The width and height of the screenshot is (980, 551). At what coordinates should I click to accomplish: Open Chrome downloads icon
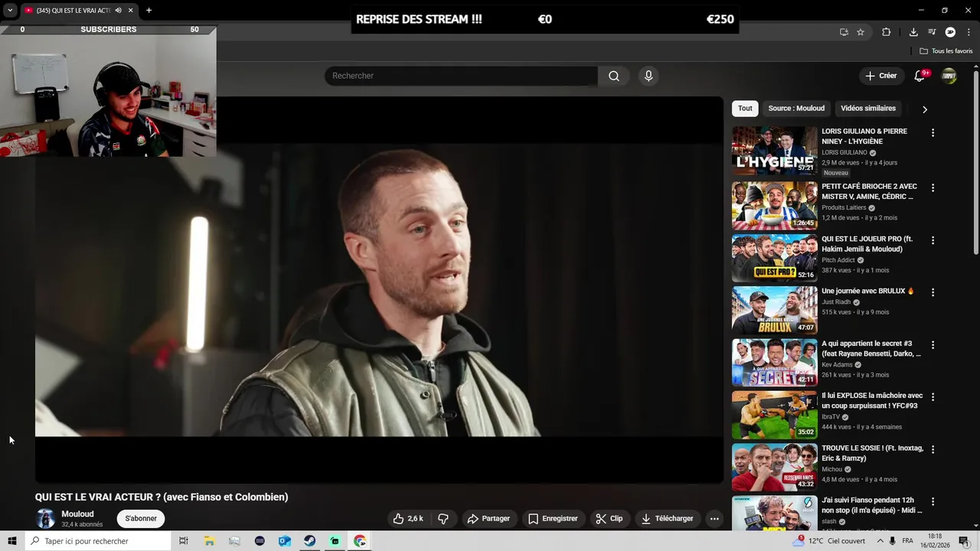click(x=913, y=32)
